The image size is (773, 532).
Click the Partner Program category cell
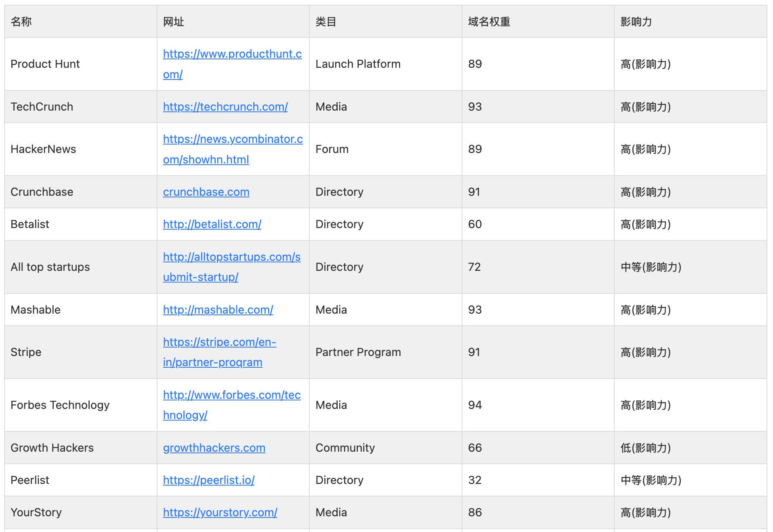[386, 352]
